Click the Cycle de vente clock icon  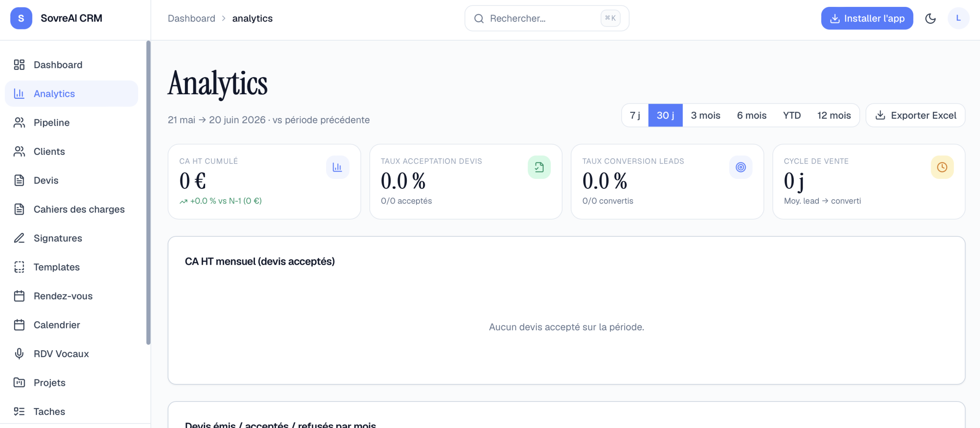pyautogui.click(x=942, y=167)
